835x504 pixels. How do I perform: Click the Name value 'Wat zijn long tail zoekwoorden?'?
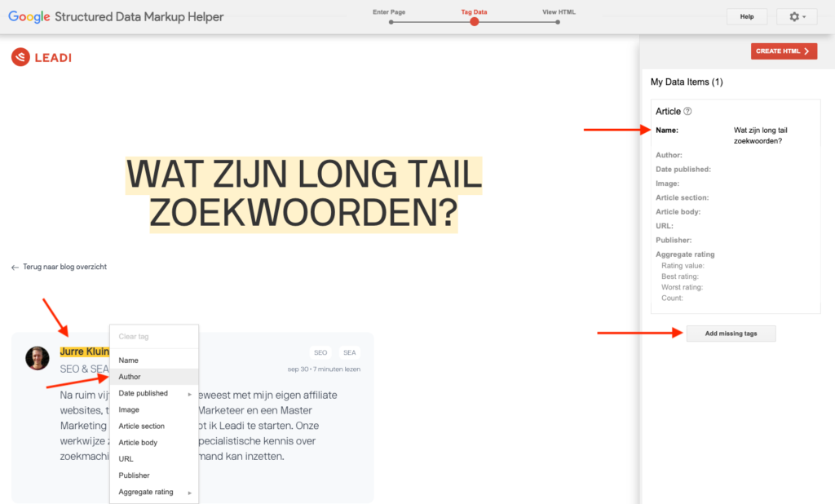(760, 135)
